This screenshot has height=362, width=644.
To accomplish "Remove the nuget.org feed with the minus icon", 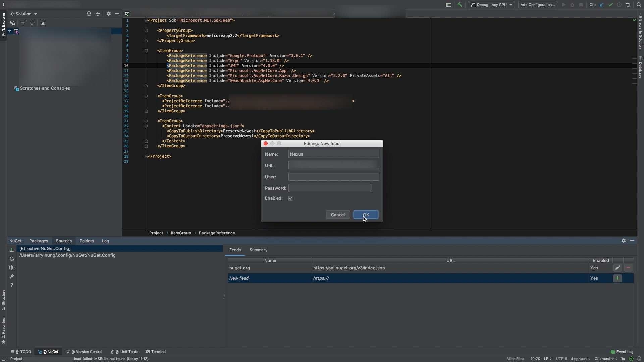I will [628, 268].
